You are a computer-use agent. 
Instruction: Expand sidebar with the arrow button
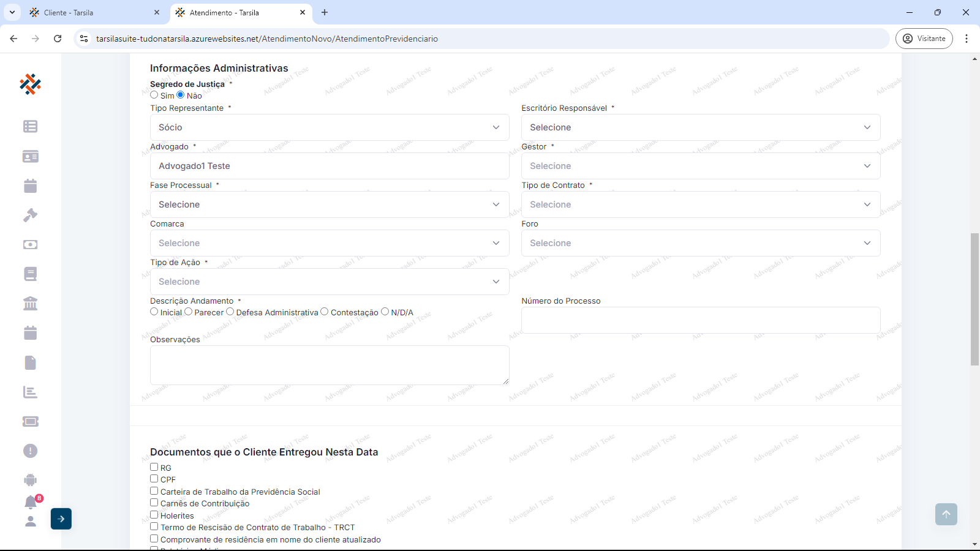(x=61, y=519)
